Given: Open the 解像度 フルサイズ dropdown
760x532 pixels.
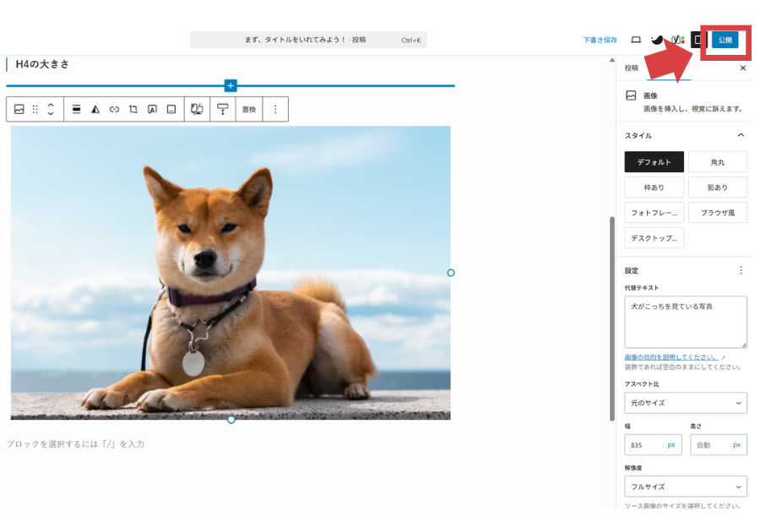Looking at the screenshot, I should coord(685,486).
